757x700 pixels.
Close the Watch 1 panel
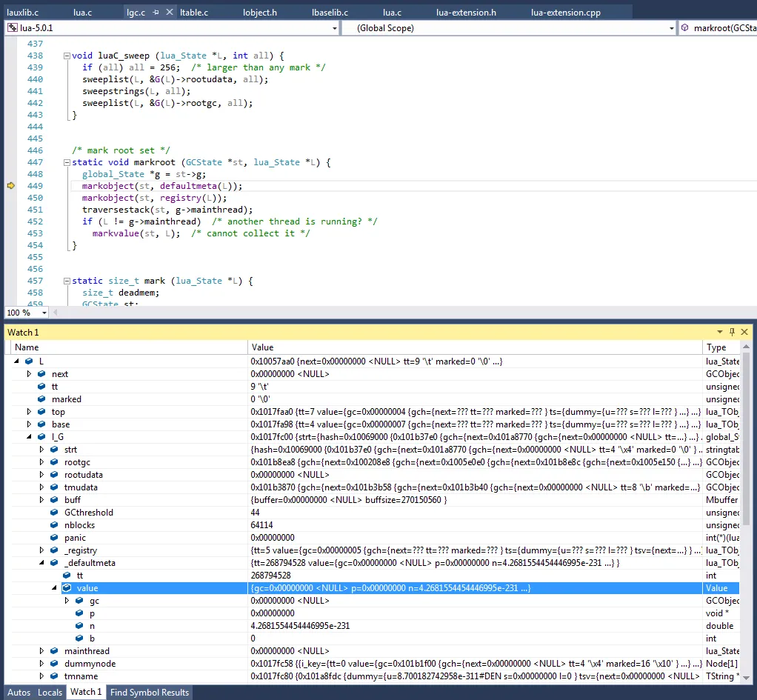(x=745, y=333)
